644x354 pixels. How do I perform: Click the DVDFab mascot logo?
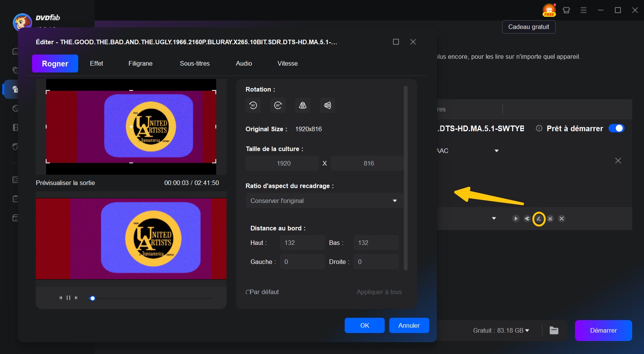pyautogui.click(x=22, y=22)
